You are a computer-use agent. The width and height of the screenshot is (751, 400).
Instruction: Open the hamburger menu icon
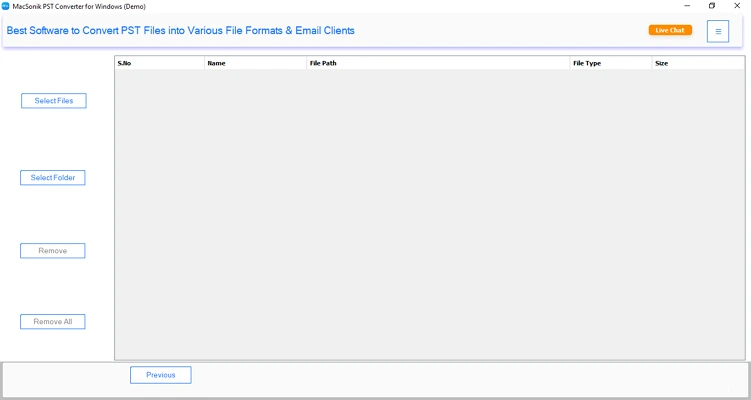717,31
